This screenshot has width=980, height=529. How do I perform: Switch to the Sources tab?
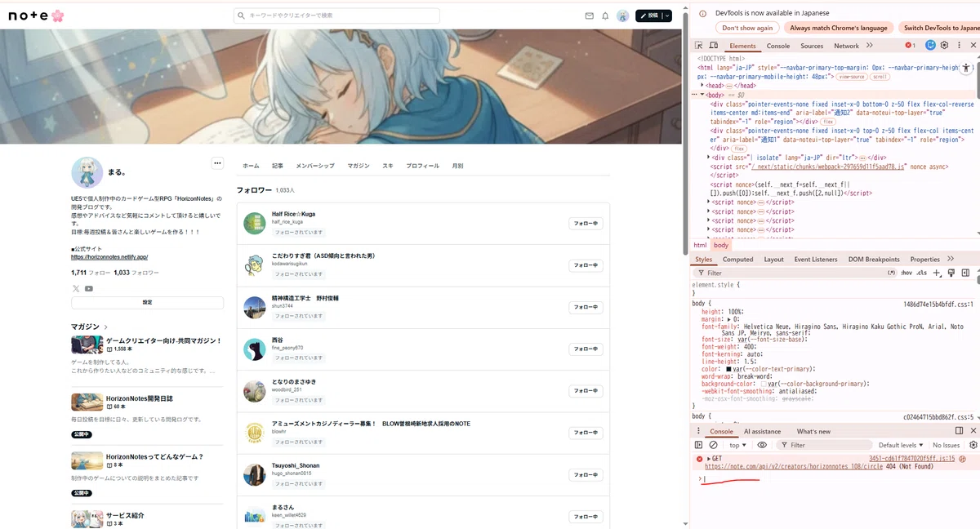coord(812,46)
